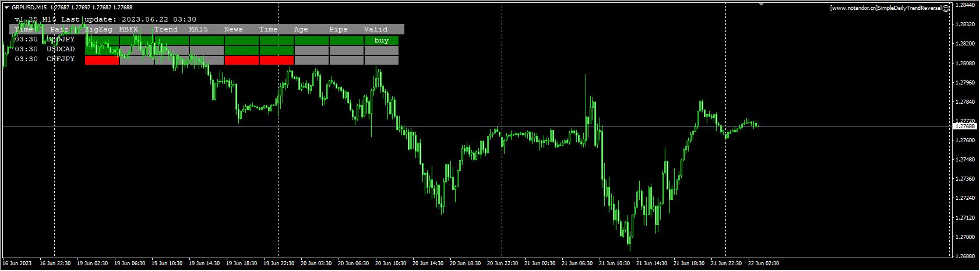
Task: Click the 03:30 time value in USDCAD row
Action: 26,49
